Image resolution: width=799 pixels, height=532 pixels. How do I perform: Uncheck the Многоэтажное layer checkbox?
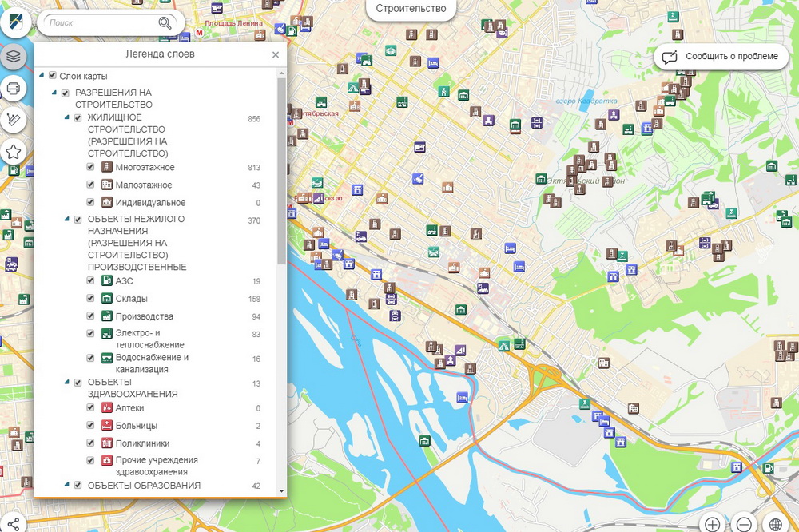(x=91, y=167)
